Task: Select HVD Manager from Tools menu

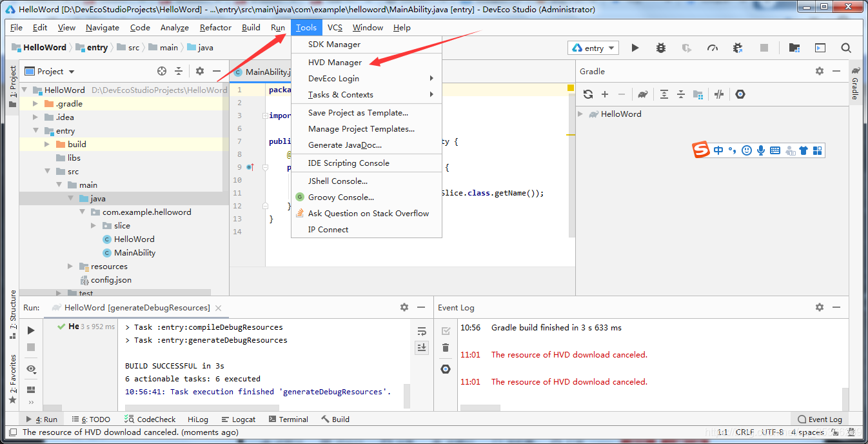Action: (x=366, y=63)
